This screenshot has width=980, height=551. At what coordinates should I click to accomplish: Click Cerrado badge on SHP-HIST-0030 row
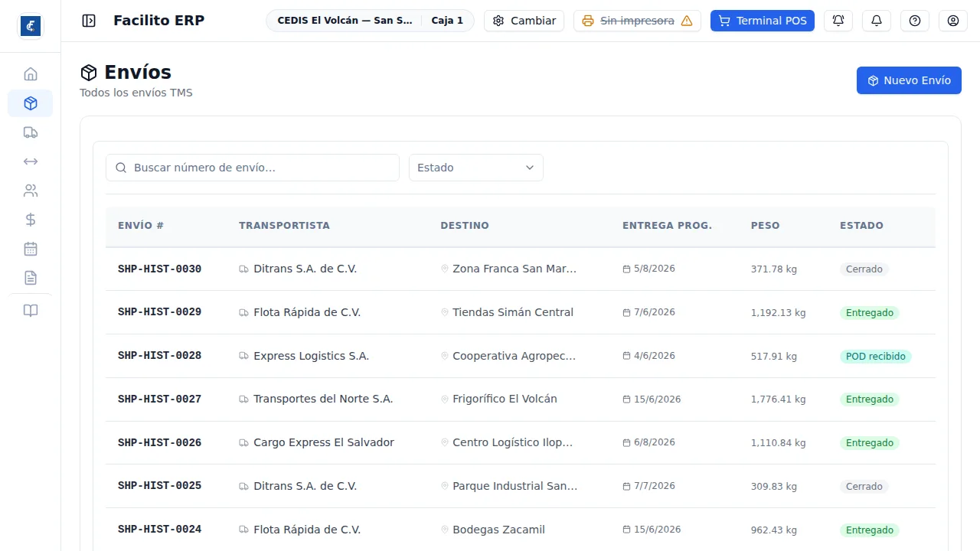point(864,269)
